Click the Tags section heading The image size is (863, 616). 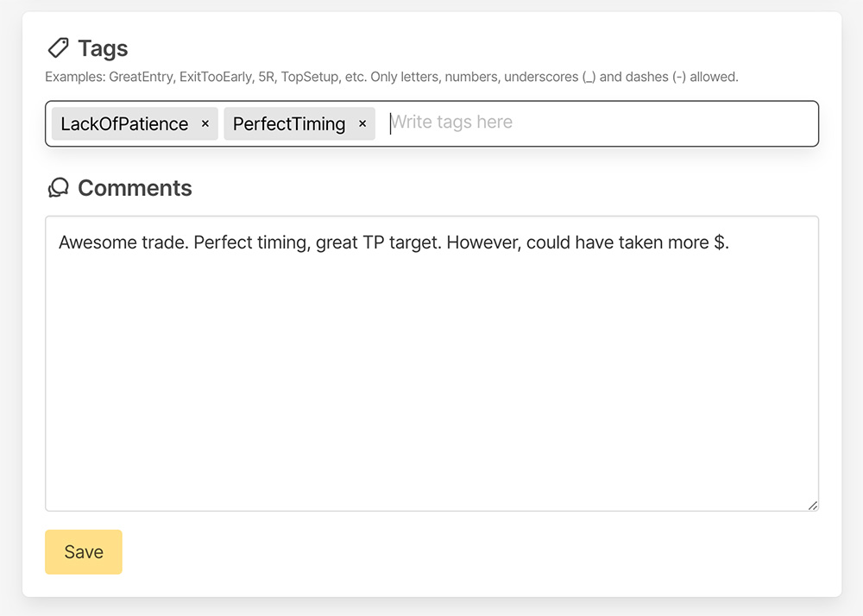103,48
